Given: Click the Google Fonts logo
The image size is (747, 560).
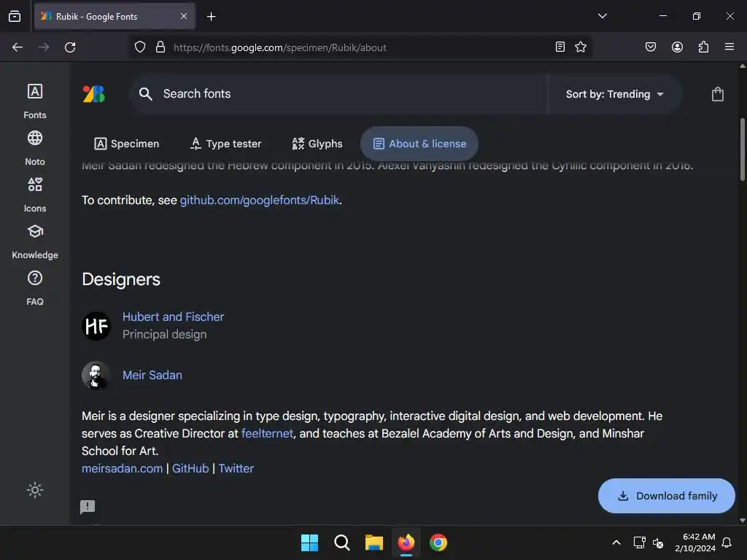Looking at the screenshot, I should pyautogui.click(x=94, y=94).
